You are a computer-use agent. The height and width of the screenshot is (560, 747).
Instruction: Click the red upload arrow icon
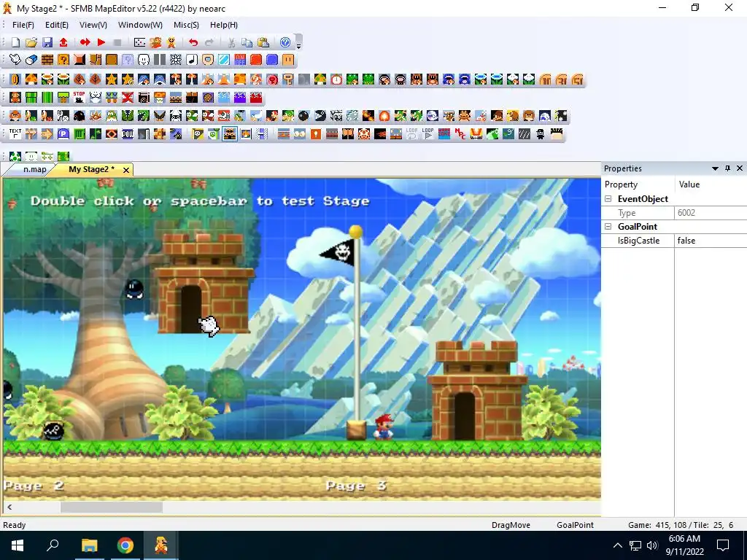pos(63,42)
